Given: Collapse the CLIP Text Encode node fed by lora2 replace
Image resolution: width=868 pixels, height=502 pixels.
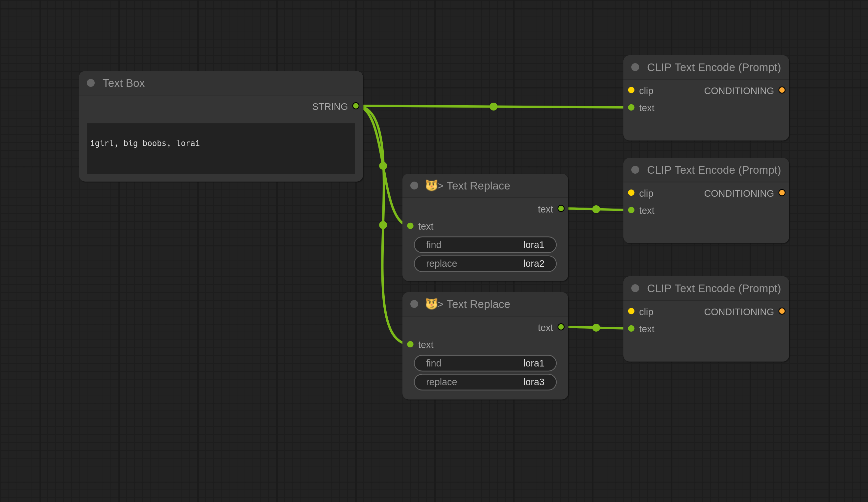Looking at the screenshot, I should point(635,170).
